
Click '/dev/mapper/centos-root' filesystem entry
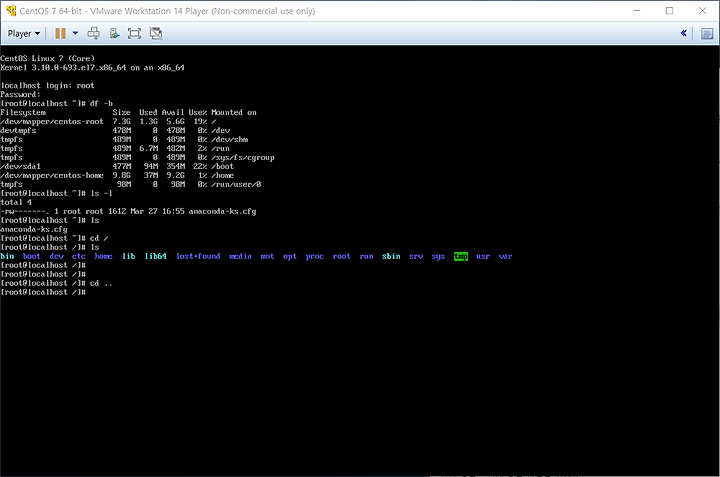[52, 122]
